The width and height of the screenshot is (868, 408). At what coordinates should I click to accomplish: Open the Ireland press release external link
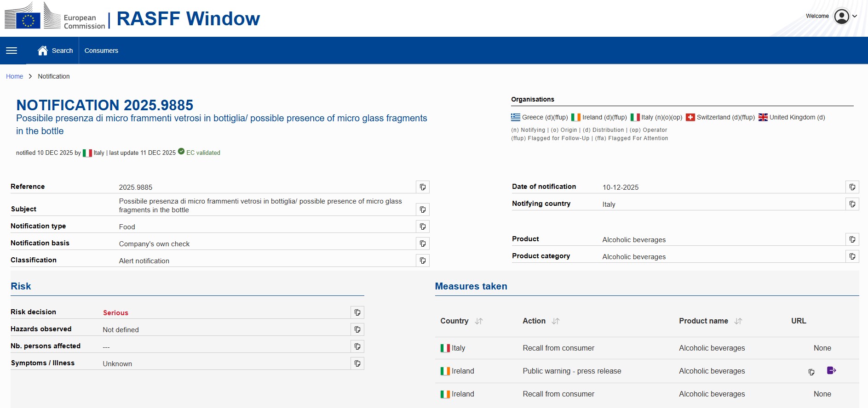coord(831,370)
